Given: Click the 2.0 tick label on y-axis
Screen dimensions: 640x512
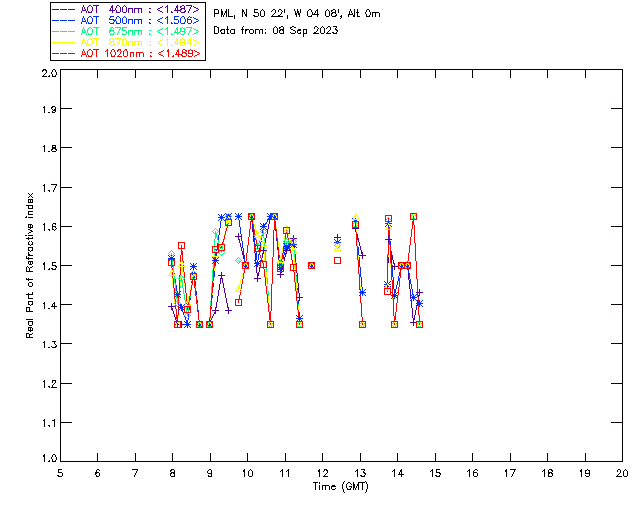Looking at the screenshot, I should coord(47,74).
